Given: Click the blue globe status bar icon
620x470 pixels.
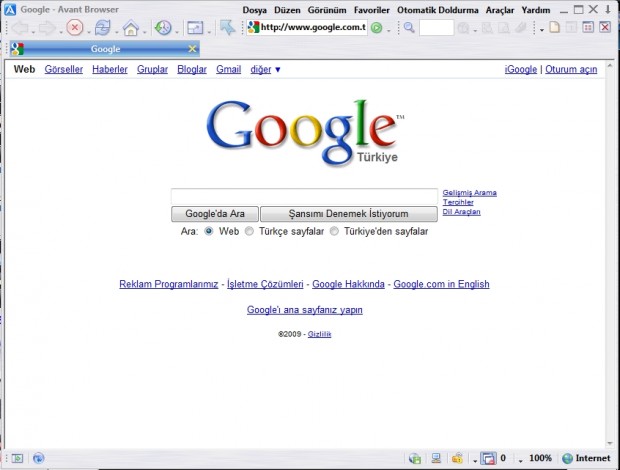Looking at the screenshot, I should [x=38, y=458].
